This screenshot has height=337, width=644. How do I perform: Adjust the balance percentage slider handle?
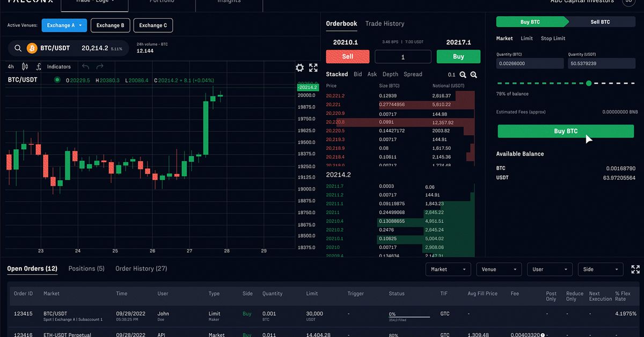pyautogui.click(x=589, y=83)
